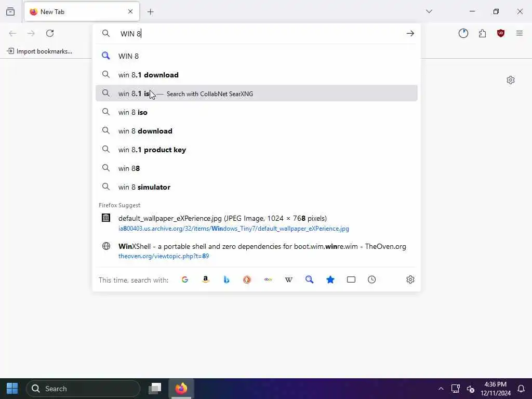The height and width of the screenshot is (399, 532).
Task: Choose 'win 8.1 product key' suggestion
Action: (x=257, y=150)
